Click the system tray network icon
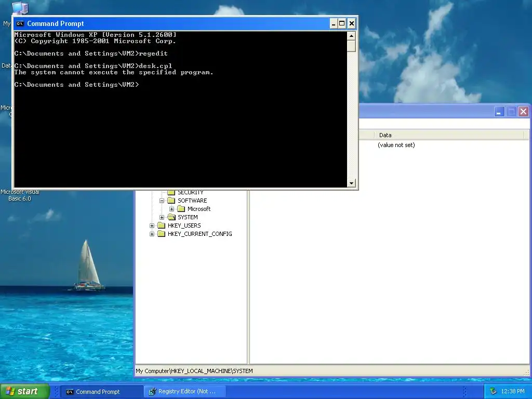This screenshot has height=399, width=532. pos(493,391)
